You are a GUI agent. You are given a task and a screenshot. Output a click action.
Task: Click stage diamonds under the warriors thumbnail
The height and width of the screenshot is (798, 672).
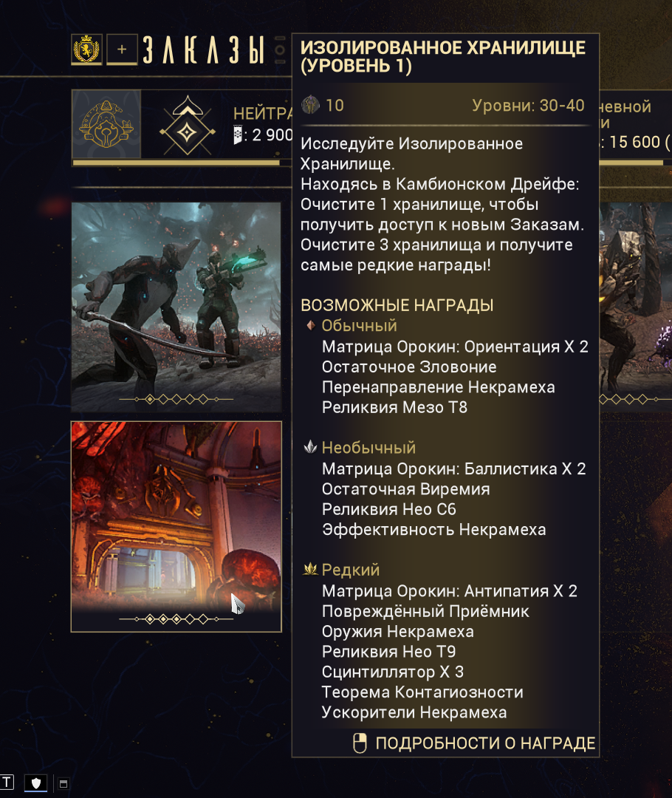(176, 400)
